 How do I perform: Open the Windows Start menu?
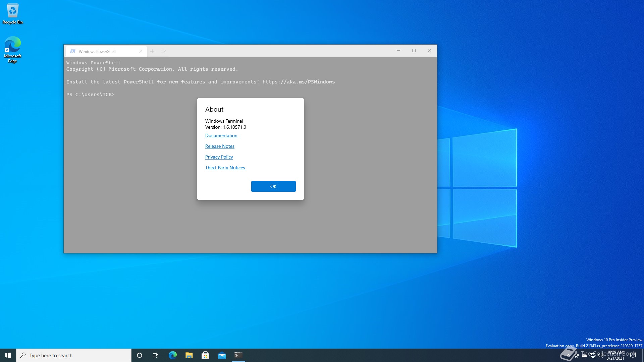tap(8, 355)
